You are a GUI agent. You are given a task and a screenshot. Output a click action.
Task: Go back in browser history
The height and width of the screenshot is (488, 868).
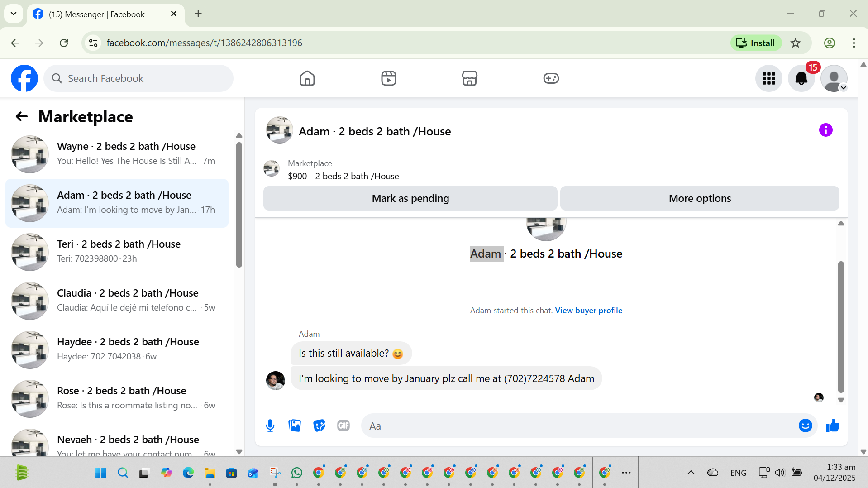click(15, 43)
